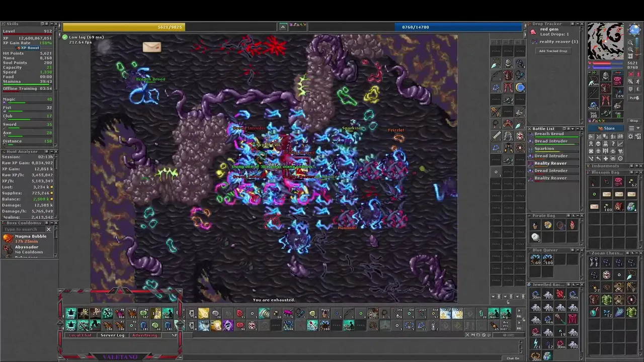Screen dimensions: 644x362
Task: Toggle the Chat On button
Action: click(x=513, y=358)
